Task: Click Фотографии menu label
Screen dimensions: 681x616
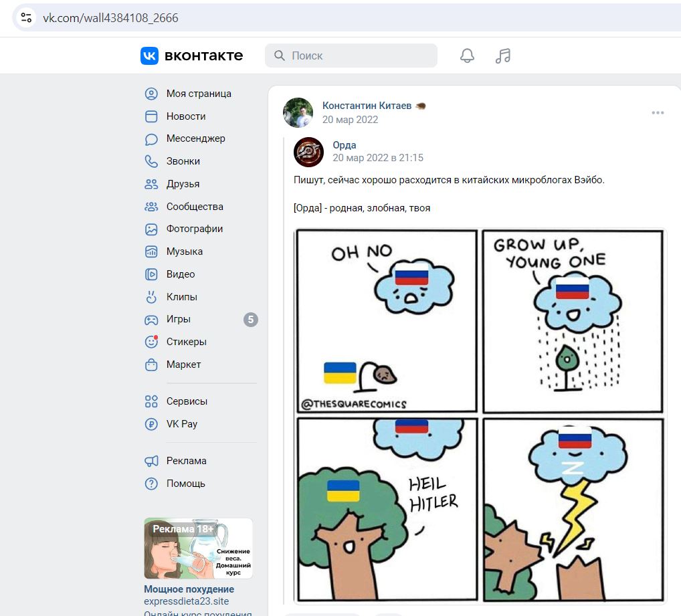Action: coord(195,229)
